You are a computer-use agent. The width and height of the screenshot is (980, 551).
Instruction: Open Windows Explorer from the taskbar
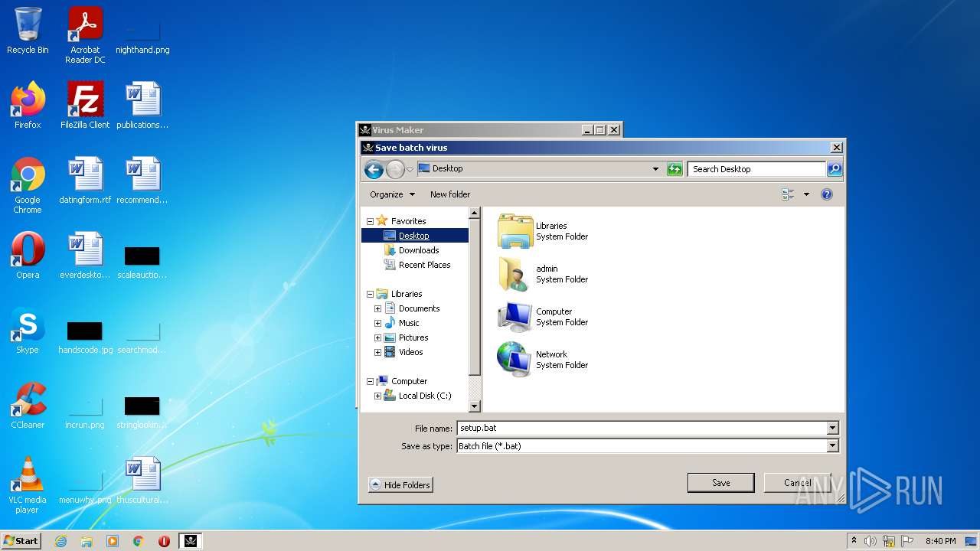(87, 541)
